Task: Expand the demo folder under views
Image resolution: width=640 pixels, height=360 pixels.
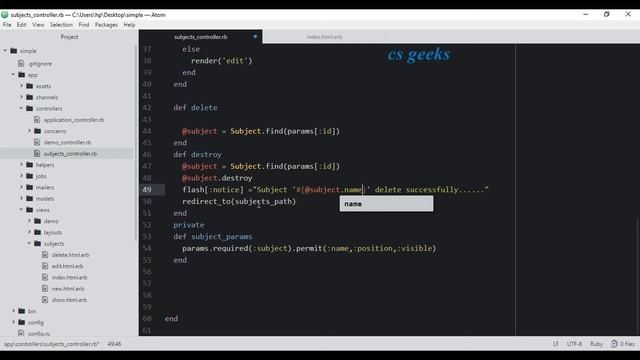Action: click(29, 221)
